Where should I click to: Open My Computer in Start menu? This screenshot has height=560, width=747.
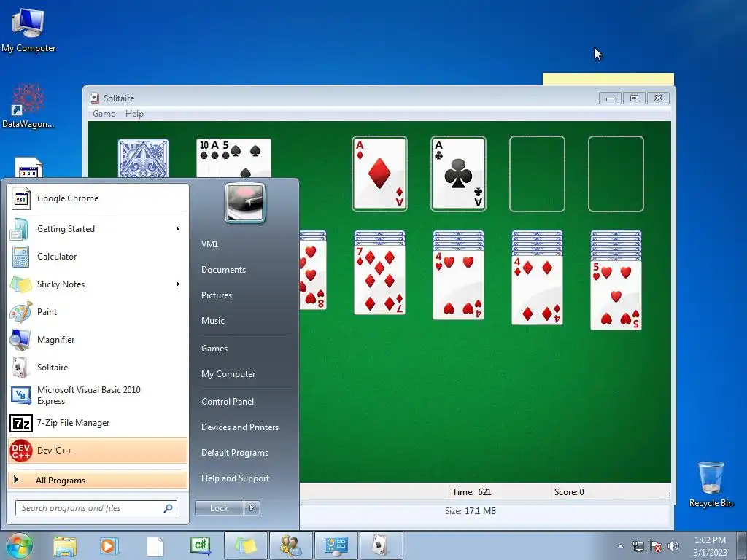tap(228, 374)
